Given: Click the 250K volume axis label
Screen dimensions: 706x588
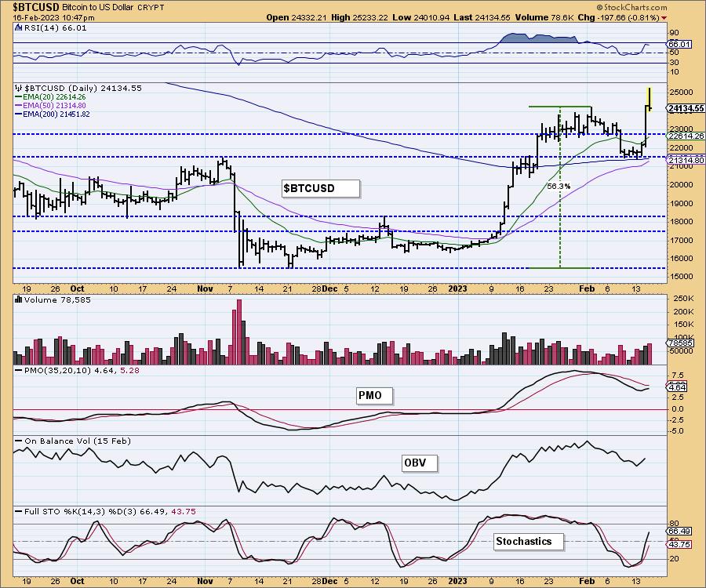Looking at the screenshot, I should click(x=683, y=299).
